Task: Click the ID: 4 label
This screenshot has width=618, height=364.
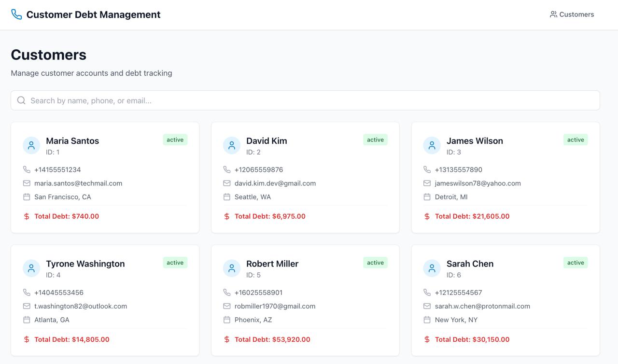Action: point(53,275)
